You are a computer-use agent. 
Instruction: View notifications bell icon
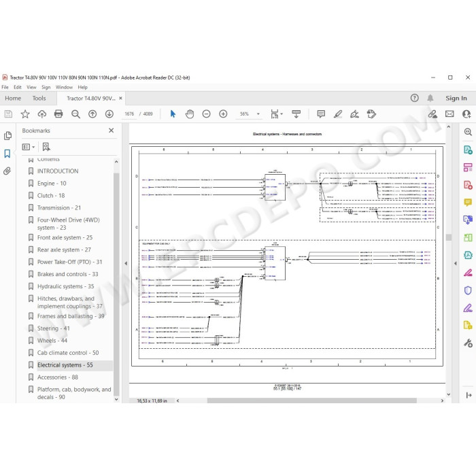point(430,98)
